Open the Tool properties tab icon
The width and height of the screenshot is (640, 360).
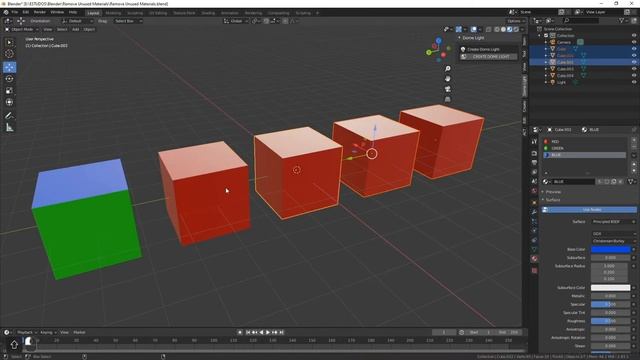coord(534,141)
